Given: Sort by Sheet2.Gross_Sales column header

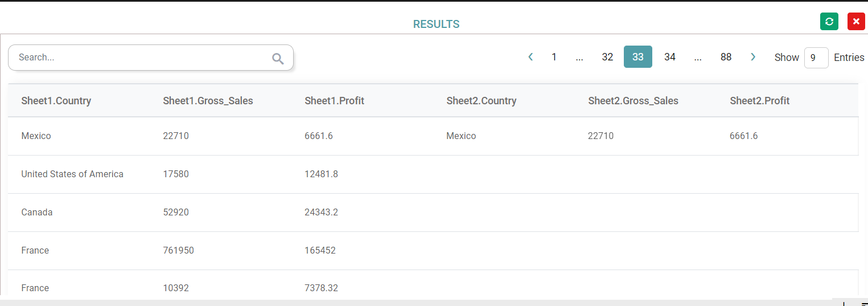Looking at the screenshot, I should coord(633,101).
